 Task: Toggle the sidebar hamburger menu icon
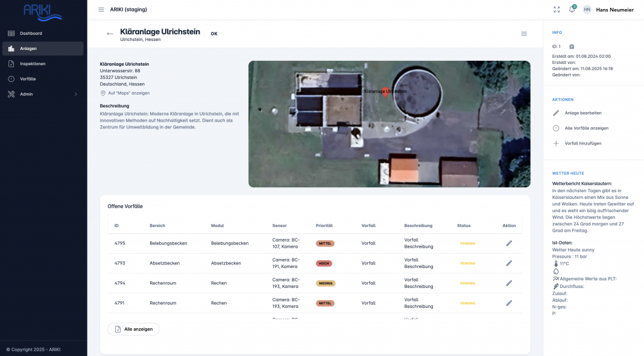[101, 10]
